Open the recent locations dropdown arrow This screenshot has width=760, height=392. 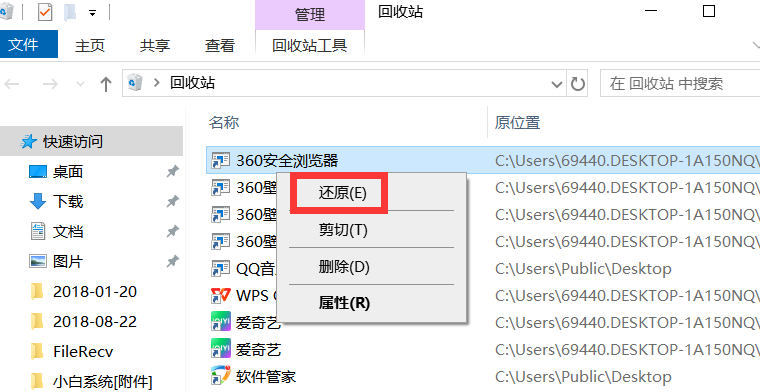click(x=80, y=84)
